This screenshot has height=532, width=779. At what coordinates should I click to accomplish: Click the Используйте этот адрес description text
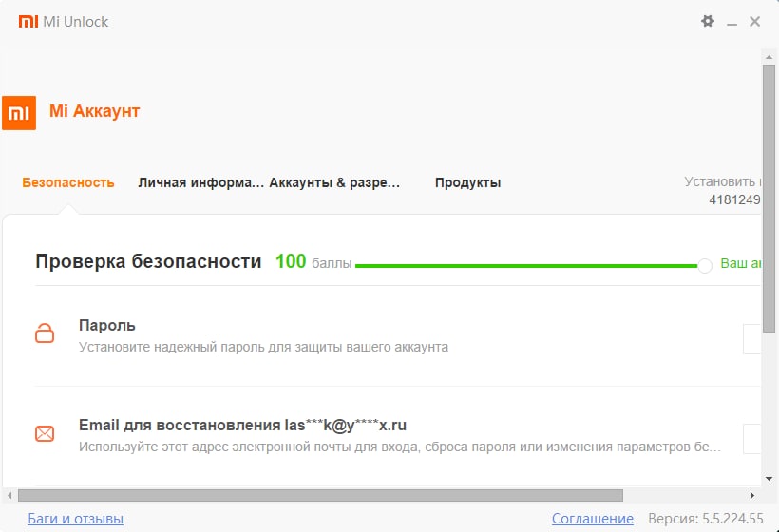click(x=399, y=446)
